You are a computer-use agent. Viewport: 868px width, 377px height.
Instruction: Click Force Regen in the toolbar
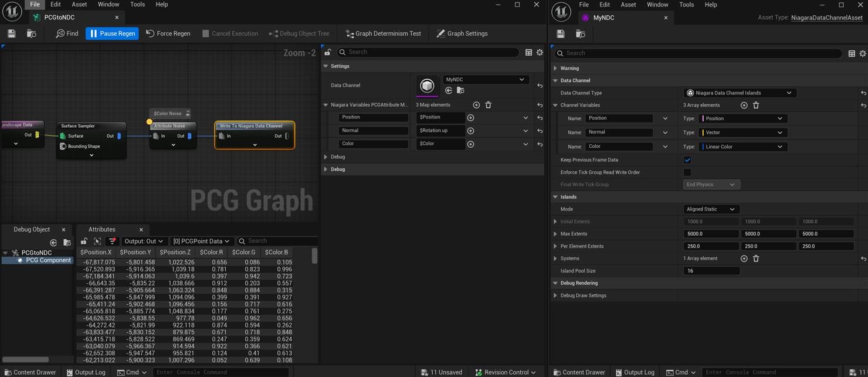pyautogui.click(x=168, y=33)
